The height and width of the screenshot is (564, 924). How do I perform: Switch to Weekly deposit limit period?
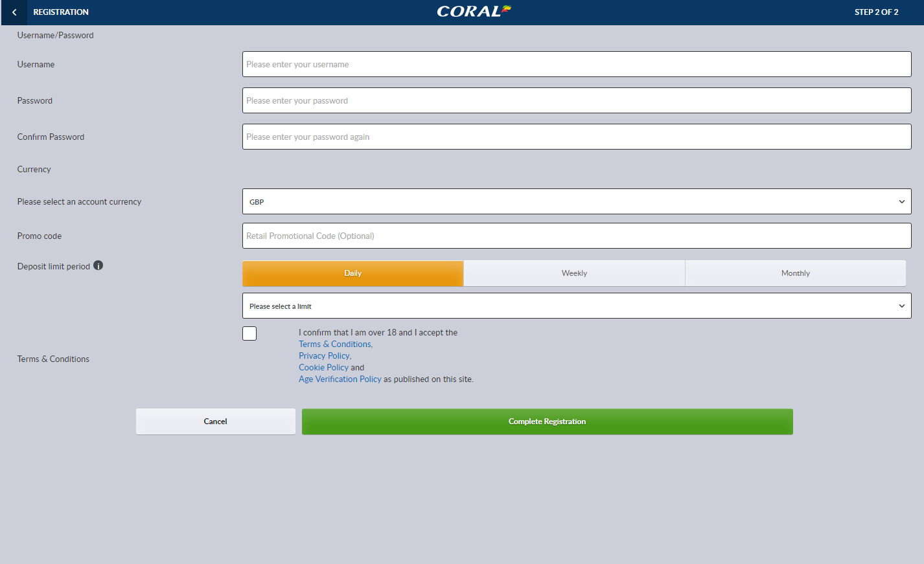(x=574, y=273)
